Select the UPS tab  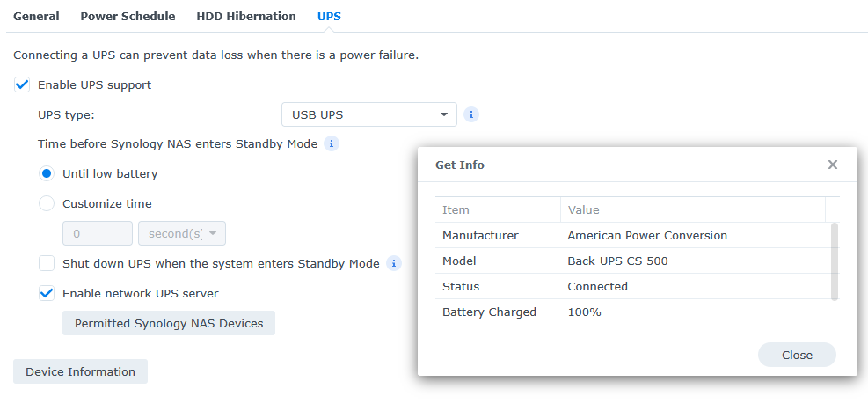pyautogui.click(x=329, y=16)
